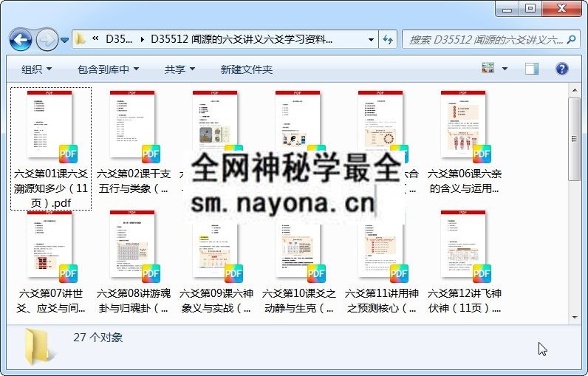Image resolution: width=588 pixels, height=376 pixels.
Task: Click file name 六爻第08讲游魂卦与归魂卦
Action: (134, 301)
